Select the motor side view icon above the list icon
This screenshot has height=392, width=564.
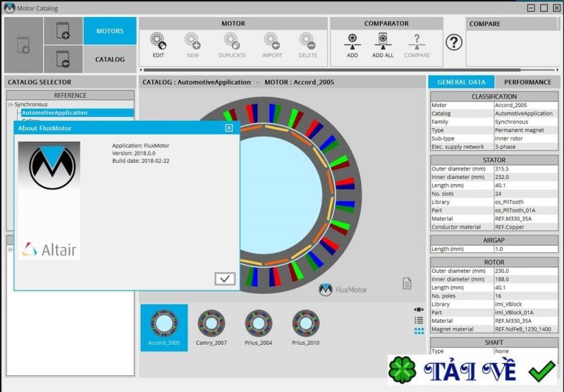coord(419,310)
